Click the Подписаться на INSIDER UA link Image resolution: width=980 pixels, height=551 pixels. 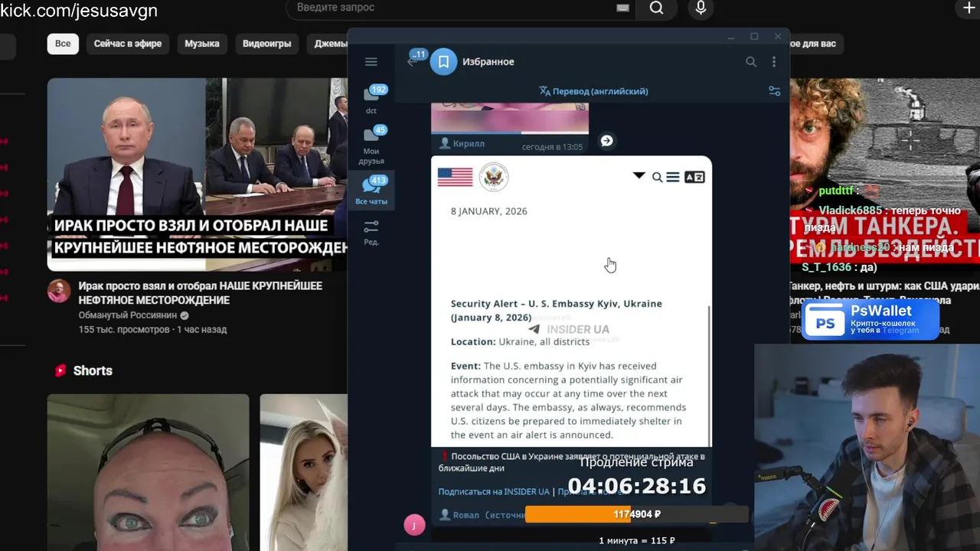coord(494,492)
